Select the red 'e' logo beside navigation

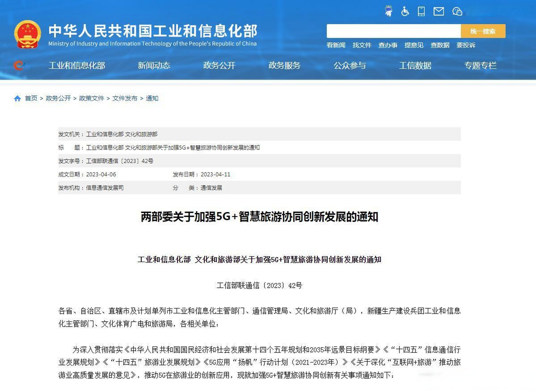pos(19,66)
